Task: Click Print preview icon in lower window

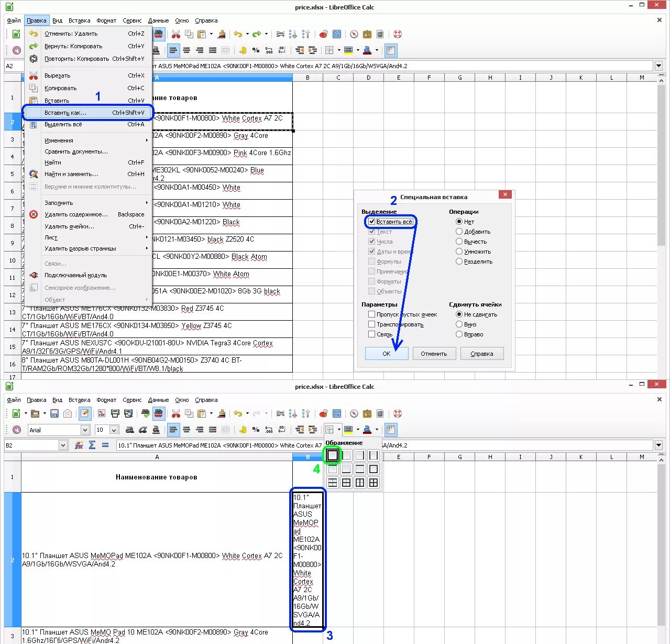Action: [128, 413]
